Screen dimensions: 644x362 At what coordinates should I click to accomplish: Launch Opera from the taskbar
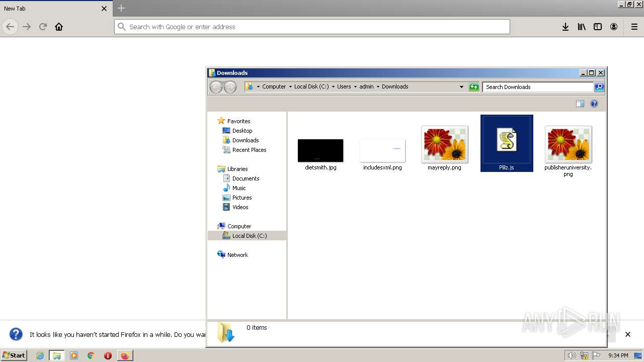point(108,355)
